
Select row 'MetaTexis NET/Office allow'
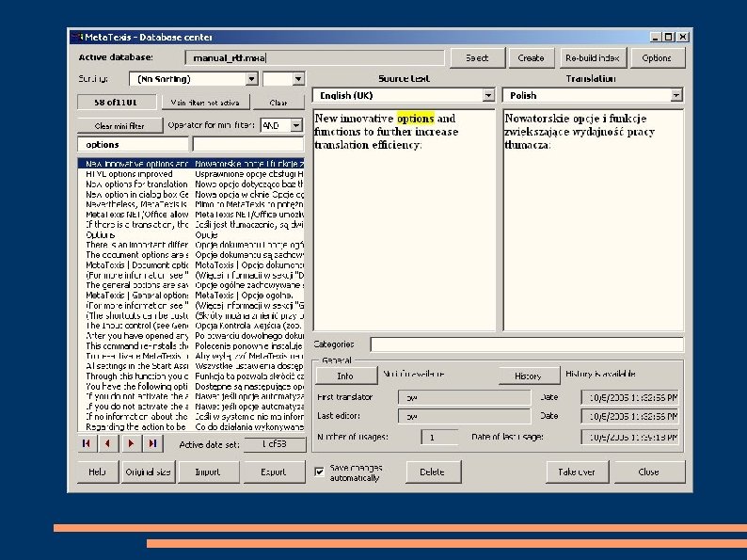coord(191,215)
